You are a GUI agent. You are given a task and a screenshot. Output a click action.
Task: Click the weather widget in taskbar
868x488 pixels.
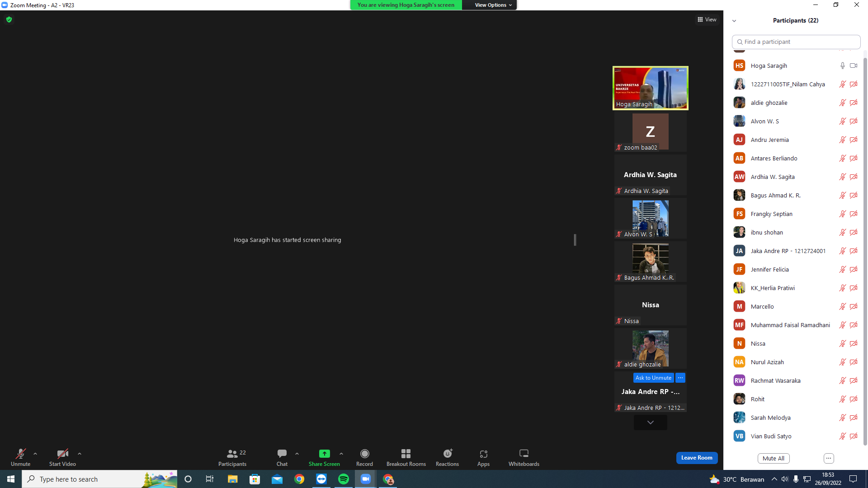pyautogui.click(x=737, y=479)
